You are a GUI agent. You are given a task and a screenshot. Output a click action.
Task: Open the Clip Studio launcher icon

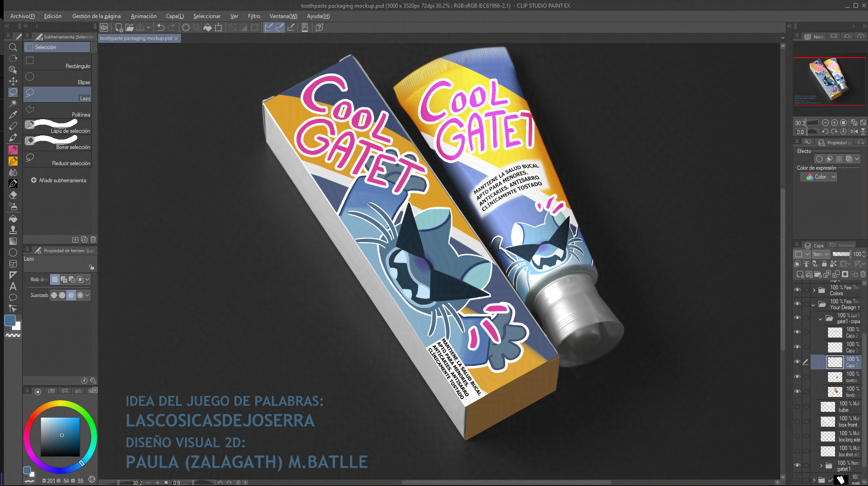tap(104, 27)
